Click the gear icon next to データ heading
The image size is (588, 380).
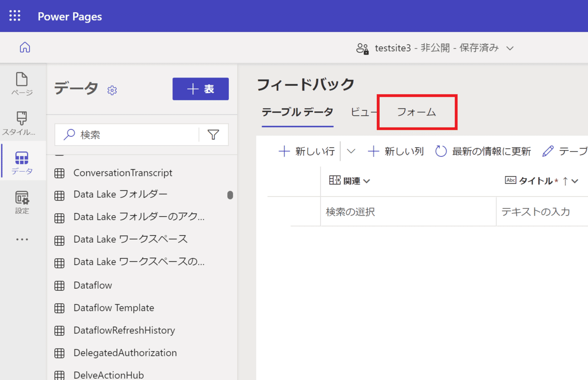(x=112, y=90)
